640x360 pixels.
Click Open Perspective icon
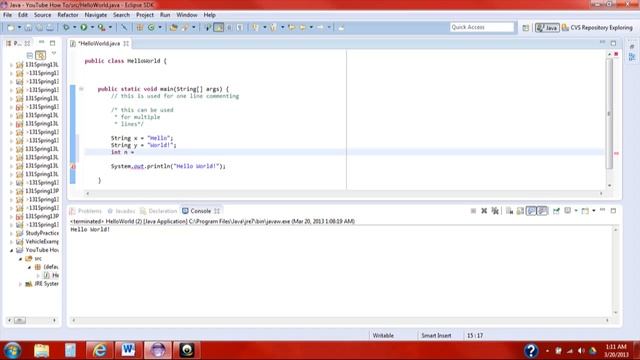coord(525,28)
